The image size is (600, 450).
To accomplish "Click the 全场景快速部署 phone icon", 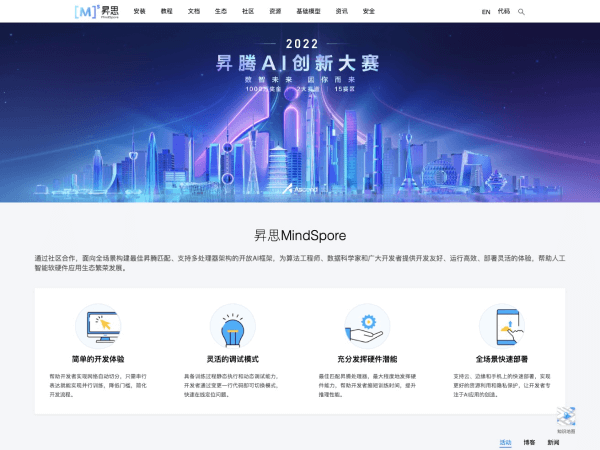I will tap(501, 324).
